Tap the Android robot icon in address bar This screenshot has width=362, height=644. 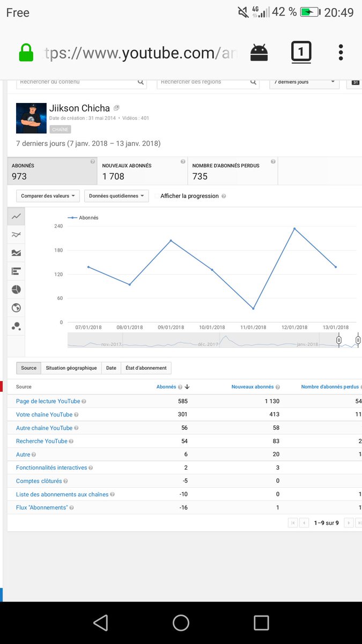[x=259, y=52]
